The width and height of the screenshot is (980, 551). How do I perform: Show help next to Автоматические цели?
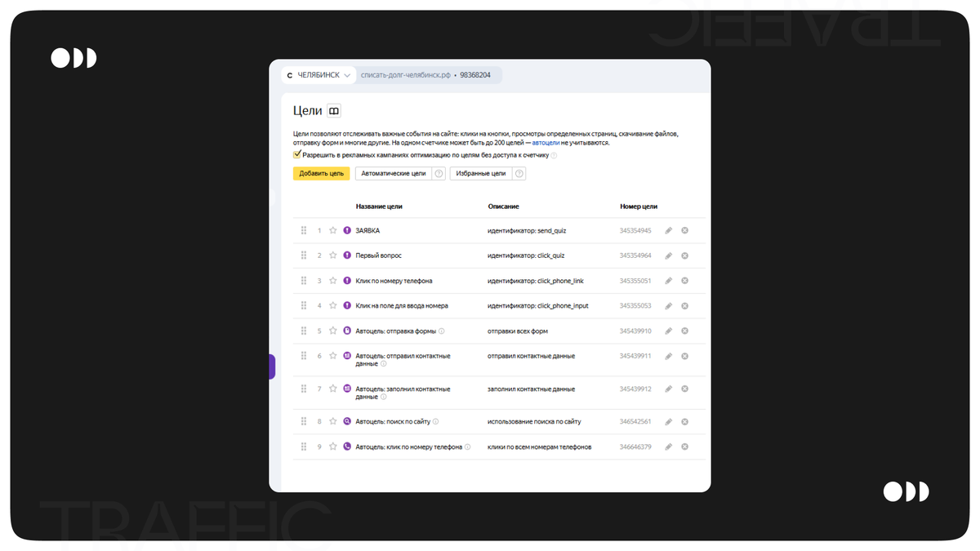pyautogui.click(x=439, y=174)
